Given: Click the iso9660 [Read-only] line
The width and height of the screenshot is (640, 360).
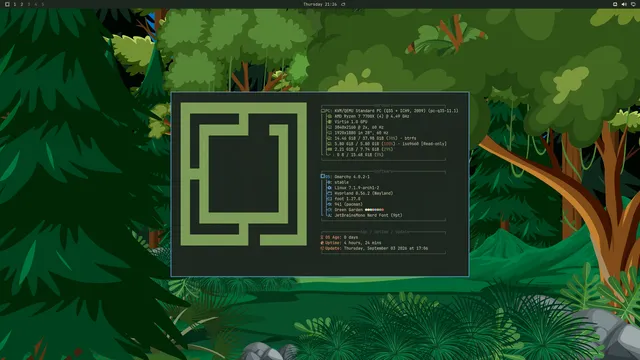Looking at the screenshot, I should tap(391, 144).
